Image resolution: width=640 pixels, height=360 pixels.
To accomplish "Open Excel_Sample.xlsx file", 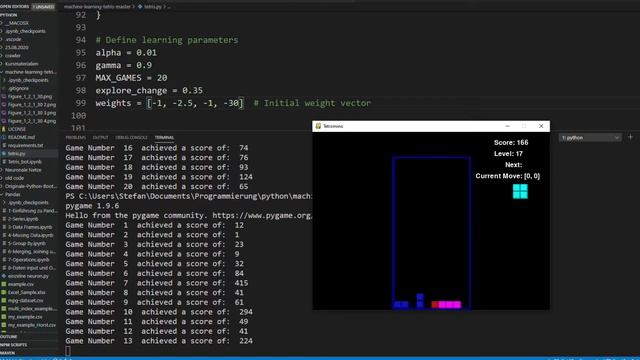I will [26, 292].
